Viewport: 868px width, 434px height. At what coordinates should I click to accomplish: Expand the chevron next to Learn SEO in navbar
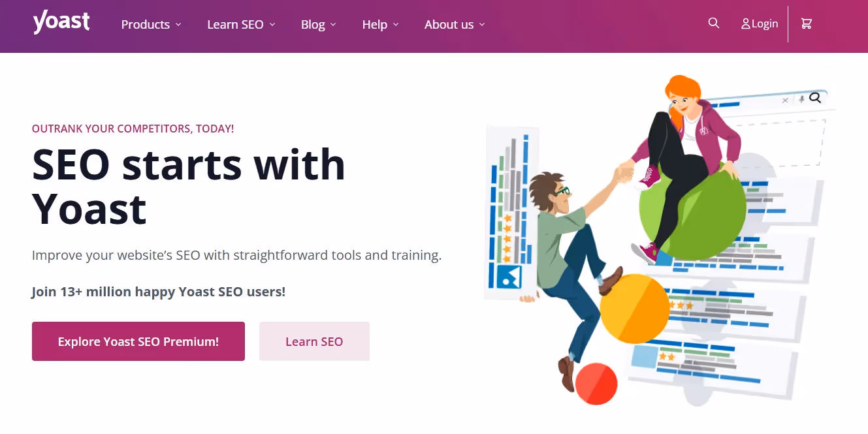[x=272, y=25]
